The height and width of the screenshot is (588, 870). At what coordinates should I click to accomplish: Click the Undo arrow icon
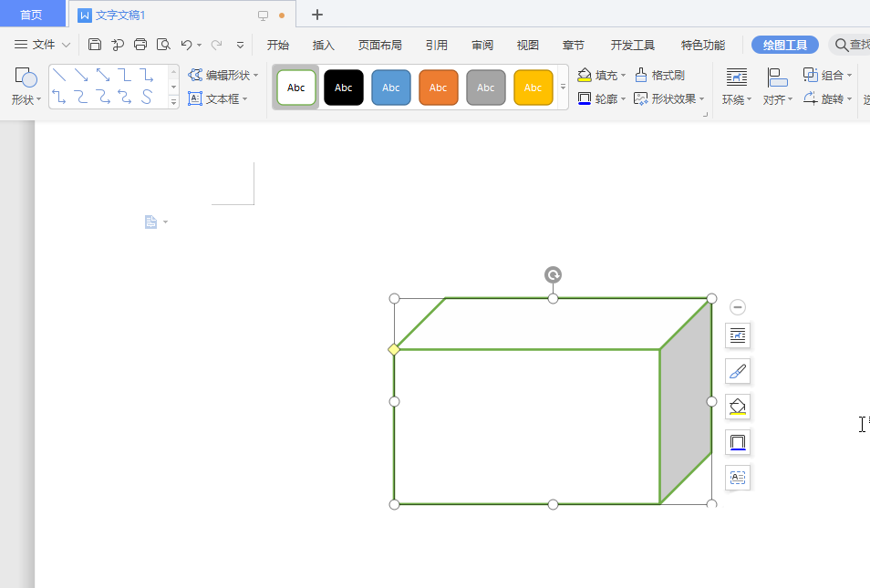click(186, 45)
